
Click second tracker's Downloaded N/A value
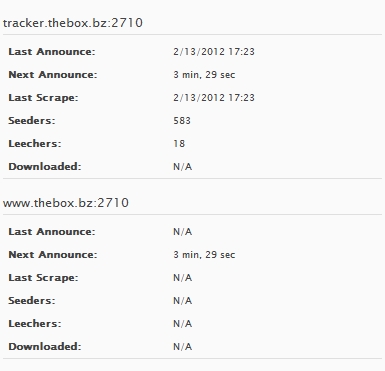point(182,347)
